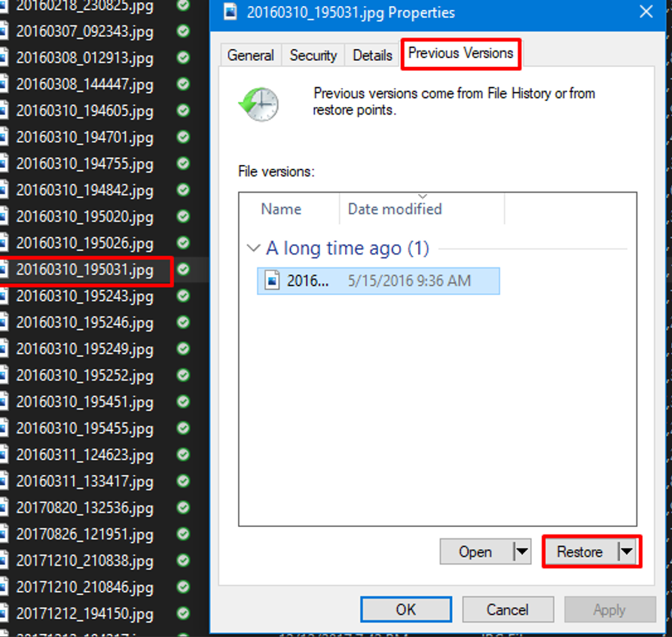Click the Name column header

tap(281, 209)
